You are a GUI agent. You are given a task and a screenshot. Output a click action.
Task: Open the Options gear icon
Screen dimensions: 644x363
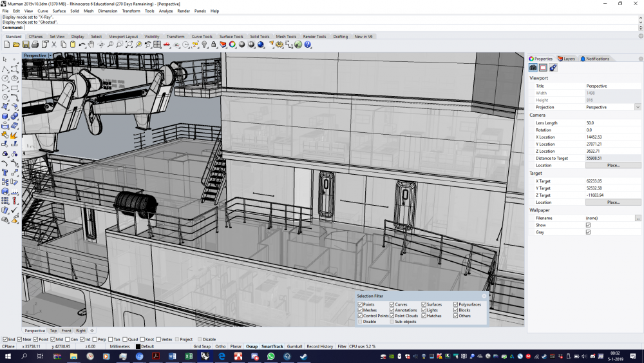(279, 45)
